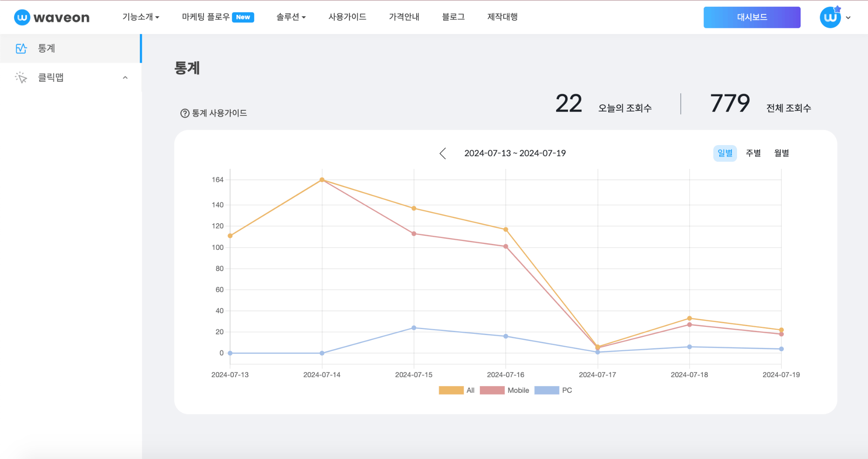Viewport: 868px width, 459px height.
Task: Click the 전체 조회수 label
Action: (x=789, y=108)
